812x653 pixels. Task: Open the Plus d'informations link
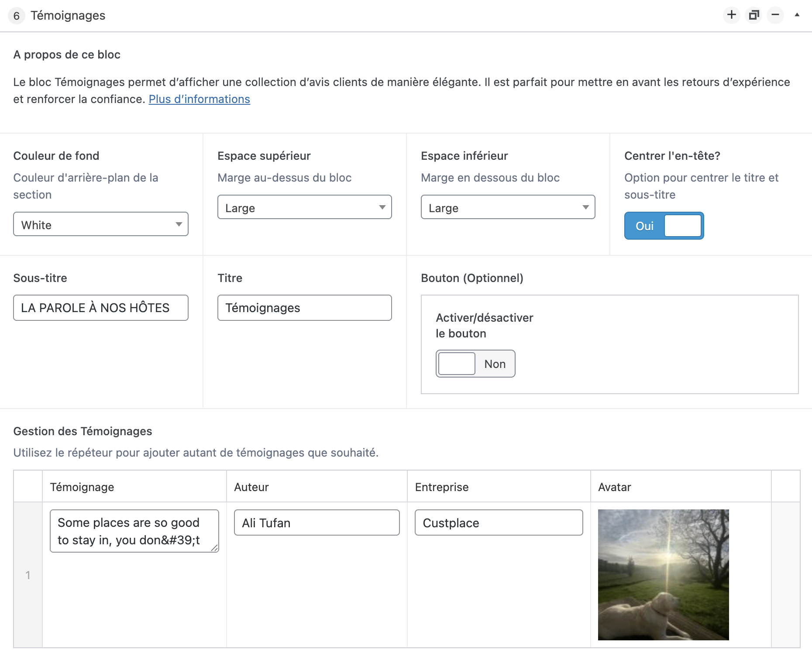[x=199, y=99]
